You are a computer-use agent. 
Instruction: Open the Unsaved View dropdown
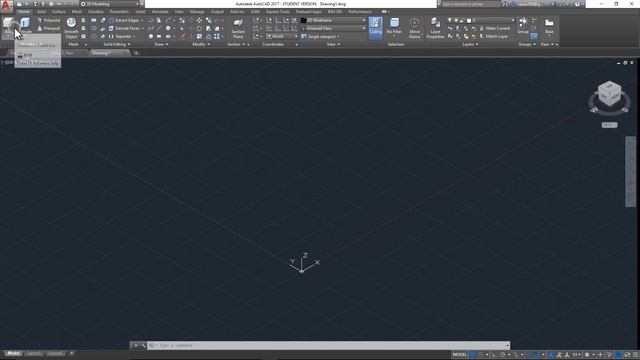pos(333,28)
